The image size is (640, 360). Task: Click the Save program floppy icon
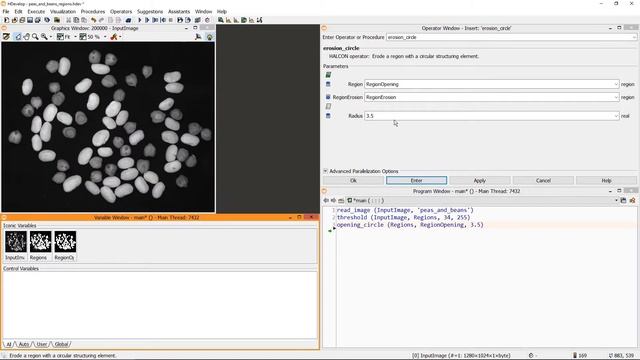[x=30, y=20]
